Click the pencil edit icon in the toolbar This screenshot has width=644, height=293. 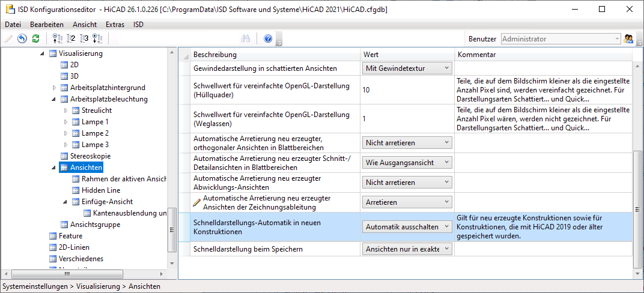point(8,38)
